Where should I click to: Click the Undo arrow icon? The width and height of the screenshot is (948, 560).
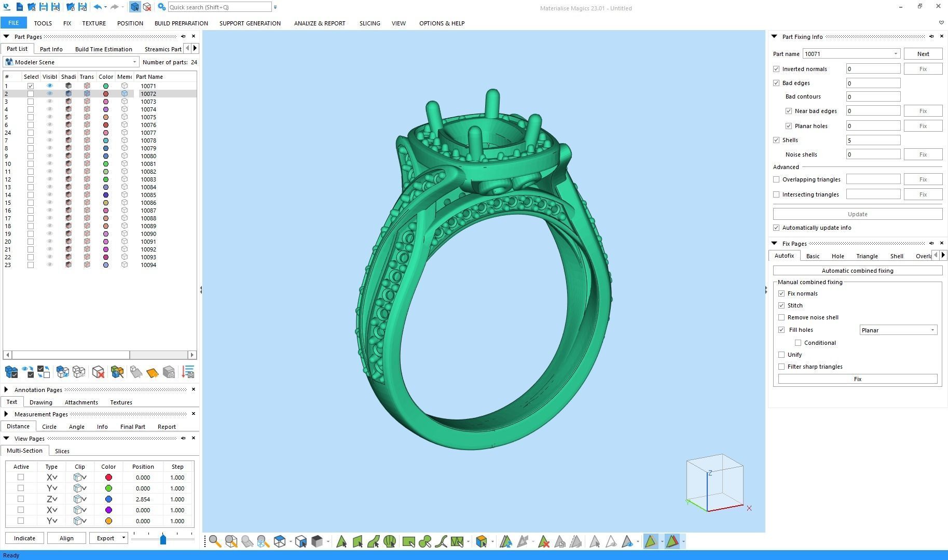(98, 7)
